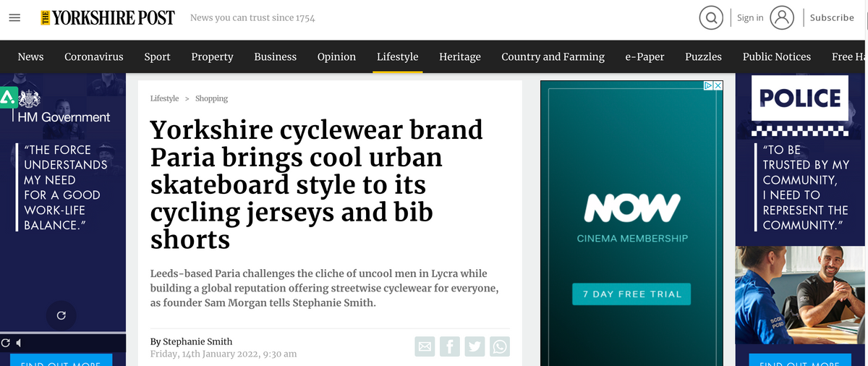Click author name Stephanie Smith
868x366 pixels.
coord(197,341)
